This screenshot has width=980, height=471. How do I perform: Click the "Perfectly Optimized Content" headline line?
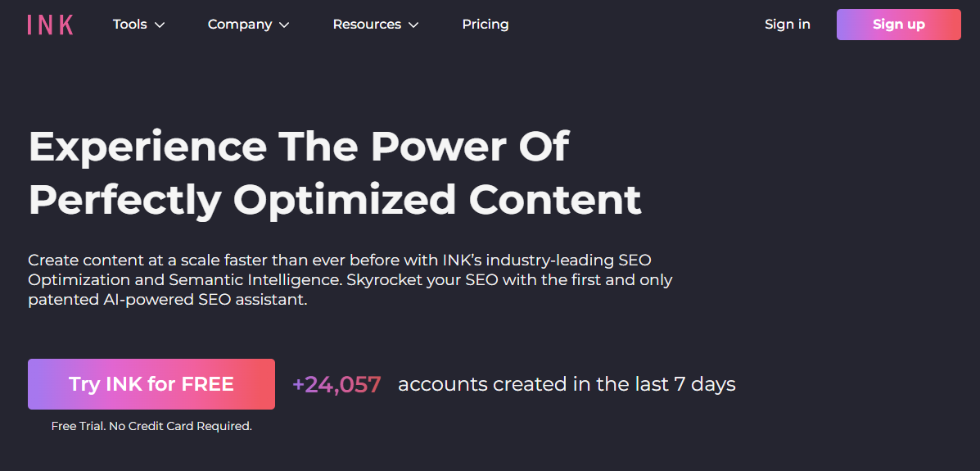[335, 200]
